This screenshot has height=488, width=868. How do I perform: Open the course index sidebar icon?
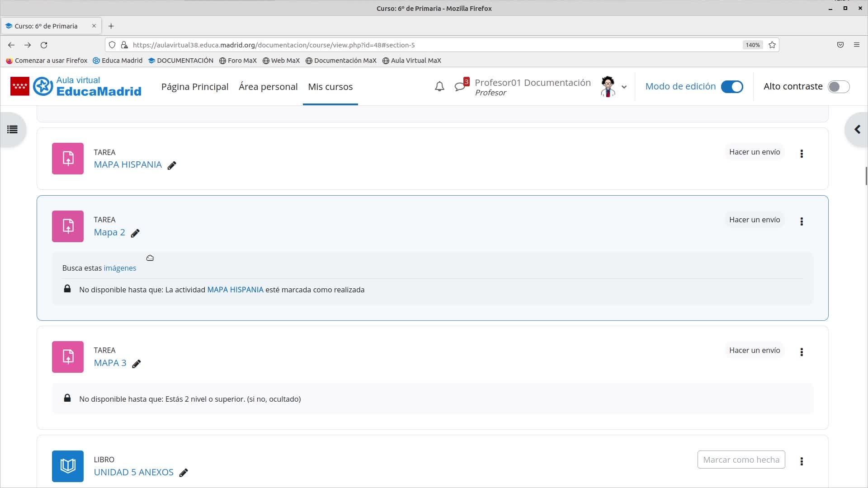point(12,130)
